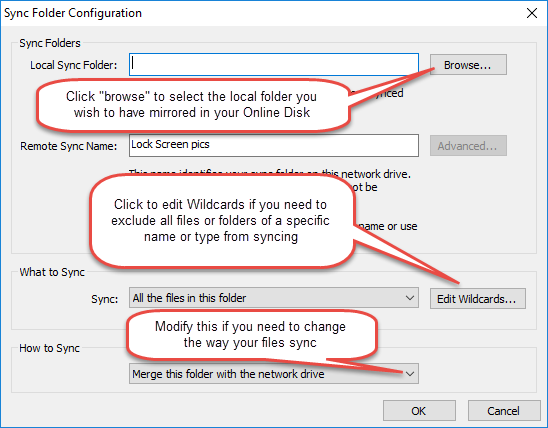Click inside the Remote Sync Name field

point(274,145)
